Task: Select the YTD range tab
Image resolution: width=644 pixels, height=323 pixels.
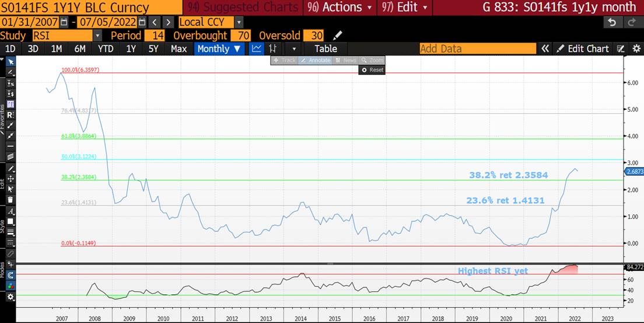Action: (x=106, y=48)
